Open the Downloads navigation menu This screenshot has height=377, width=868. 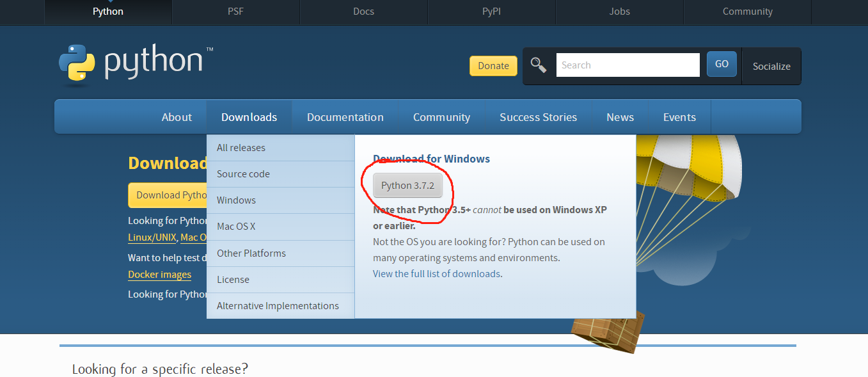[249, 117]
